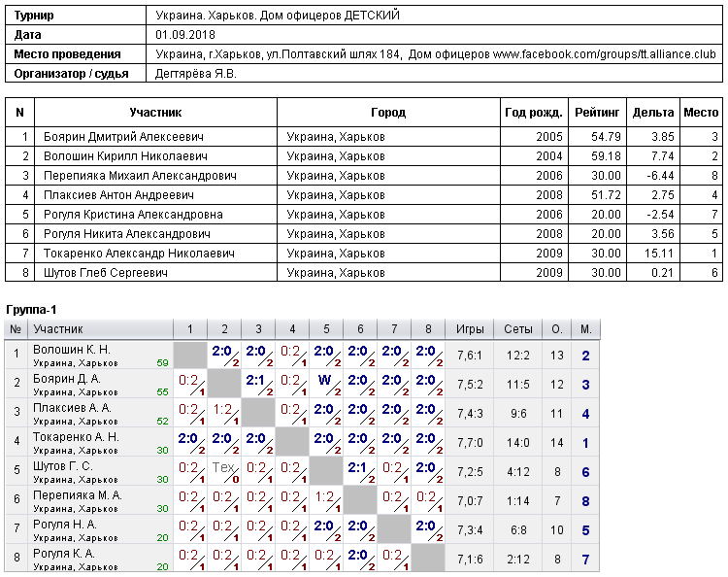This screenshot has height=577, width=728.
Task: Click the "Тех" result in Шутов's row
Action: tap(223, 467)
